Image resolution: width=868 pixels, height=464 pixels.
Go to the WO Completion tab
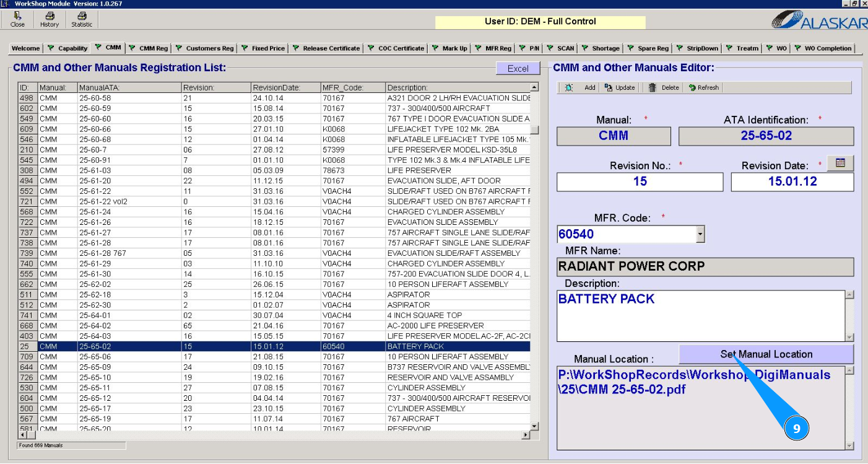point(823,48)
